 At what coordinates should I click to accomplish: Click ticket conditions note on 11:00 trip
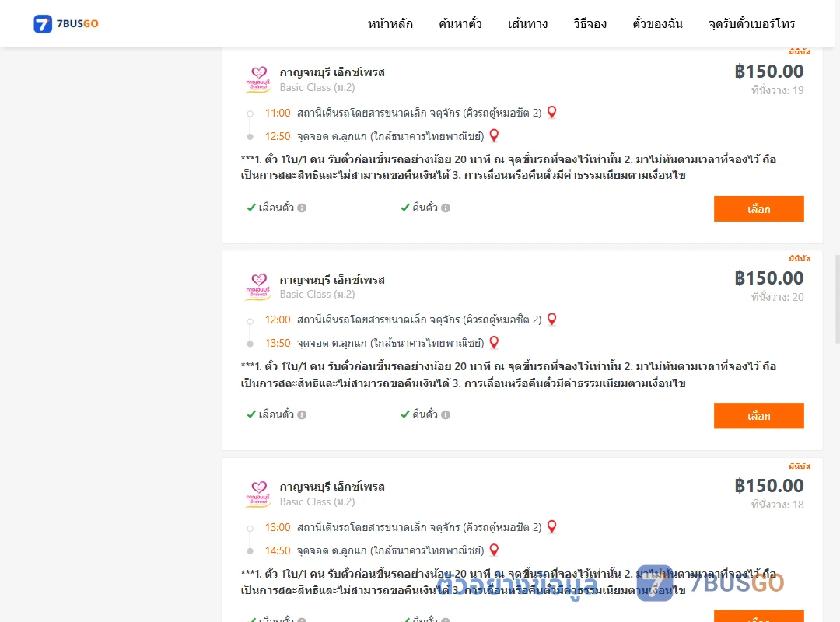point(509,167)
